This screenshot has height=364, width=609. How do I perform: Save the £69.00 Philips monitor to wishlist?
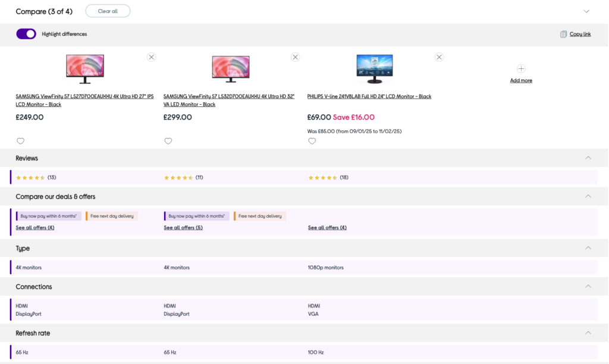[312, 141]
